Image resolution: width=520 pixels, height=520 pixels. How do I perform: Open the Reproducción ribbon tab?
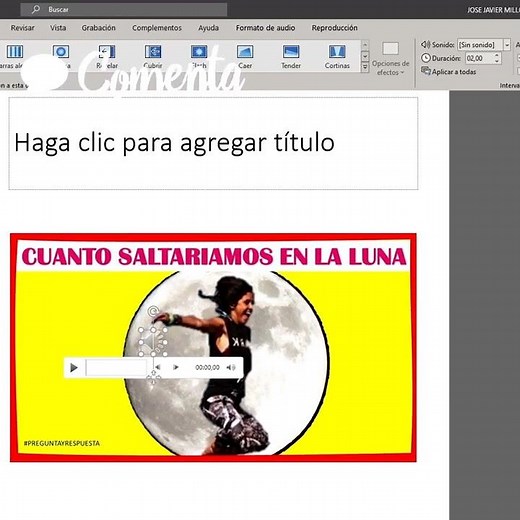334,28
